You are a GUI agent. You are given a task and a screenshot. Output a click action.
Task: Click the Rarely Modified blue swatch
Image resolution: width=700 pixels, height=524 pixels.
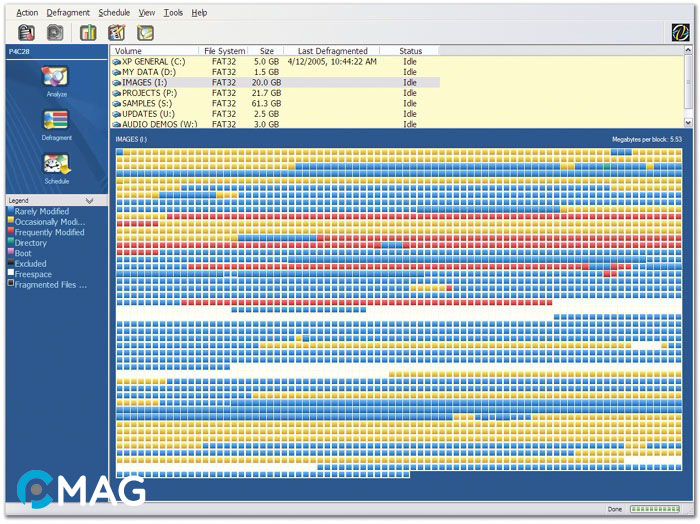pos(11,210)
